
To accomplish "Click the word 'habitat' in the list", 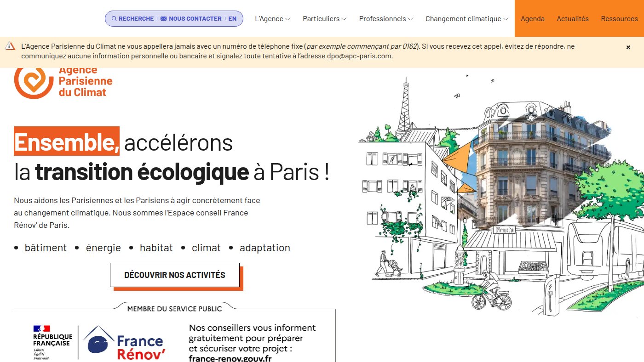I will [156, 248].
